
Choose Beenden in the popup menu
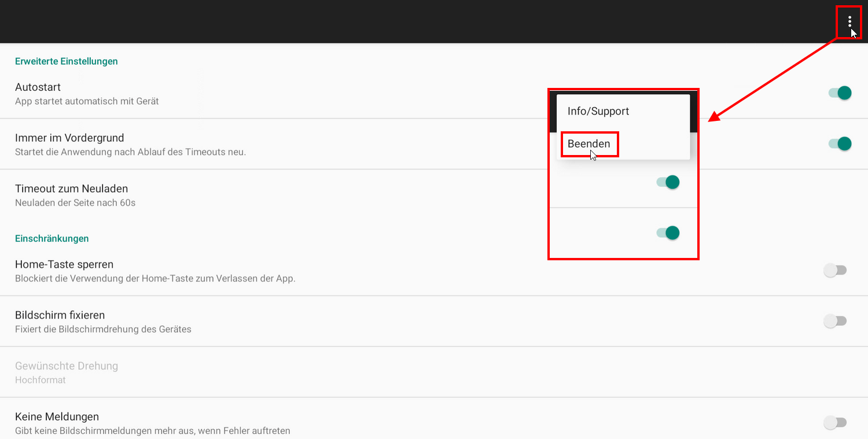tap(589, 144)
